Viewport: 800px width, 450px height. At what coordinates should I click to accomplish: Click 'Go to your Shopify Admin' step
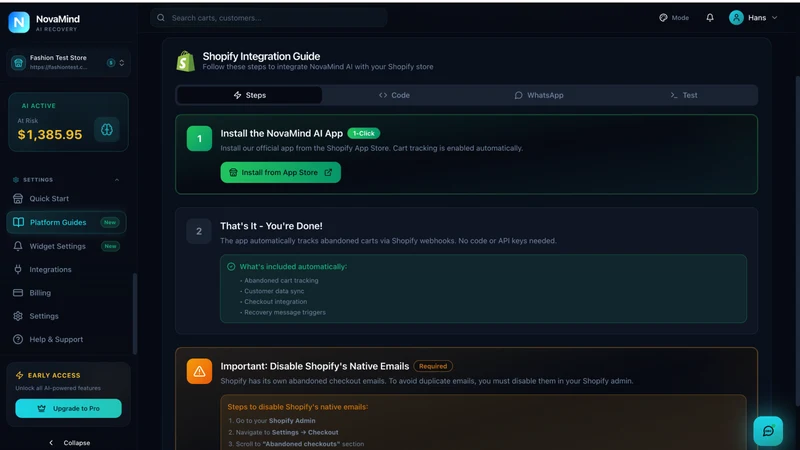coord(272,421)
